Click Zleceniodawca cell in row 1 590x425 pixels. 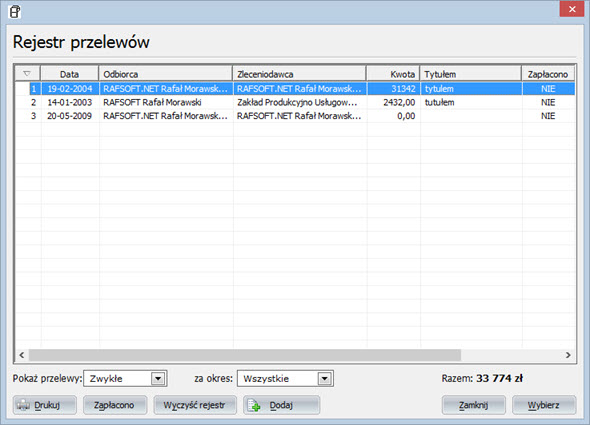coord(300,89)
